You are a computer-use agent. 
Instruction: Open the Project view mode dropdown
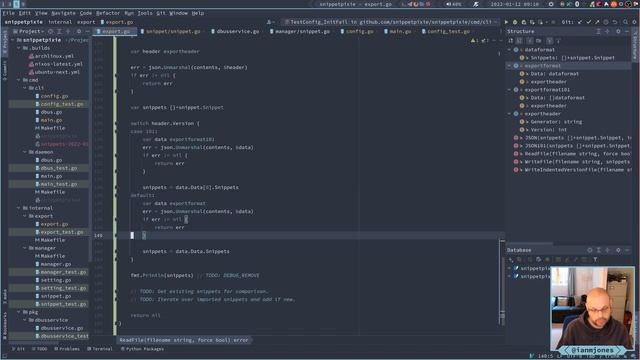click(x=29, y=31)
